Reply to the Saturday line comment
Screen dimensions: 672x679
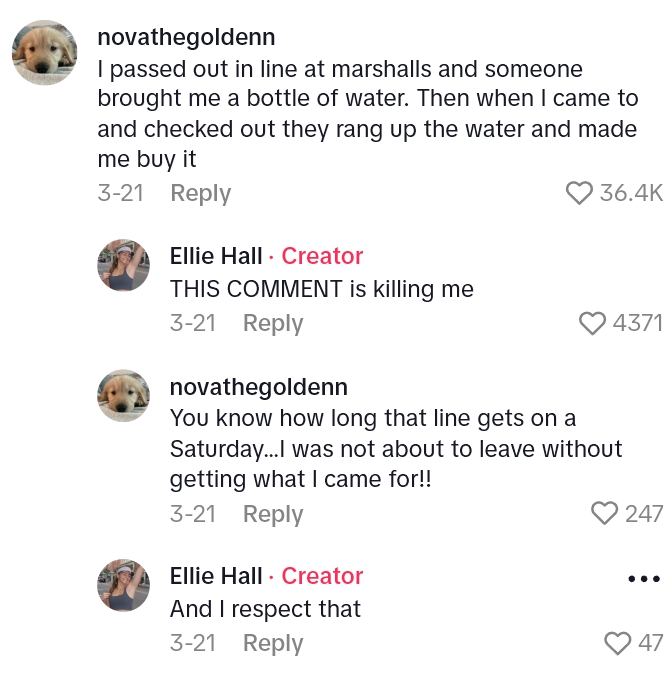tap(273, 514)
